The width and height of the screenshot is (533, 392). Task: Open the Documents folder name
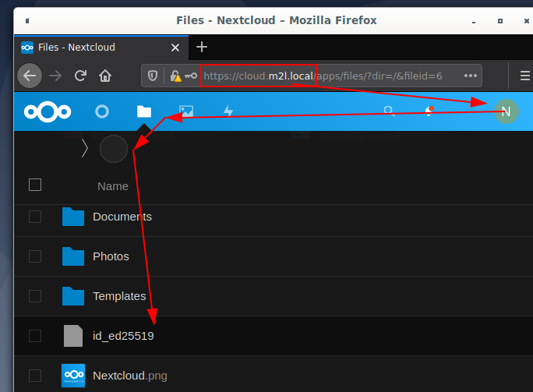[122, 217]
